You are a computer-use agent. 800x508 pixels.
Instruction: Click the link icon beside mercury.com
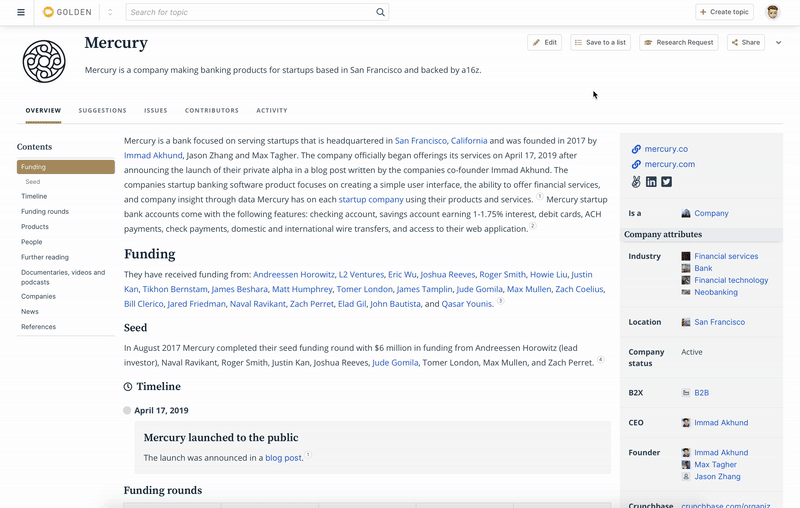point(636,164)
